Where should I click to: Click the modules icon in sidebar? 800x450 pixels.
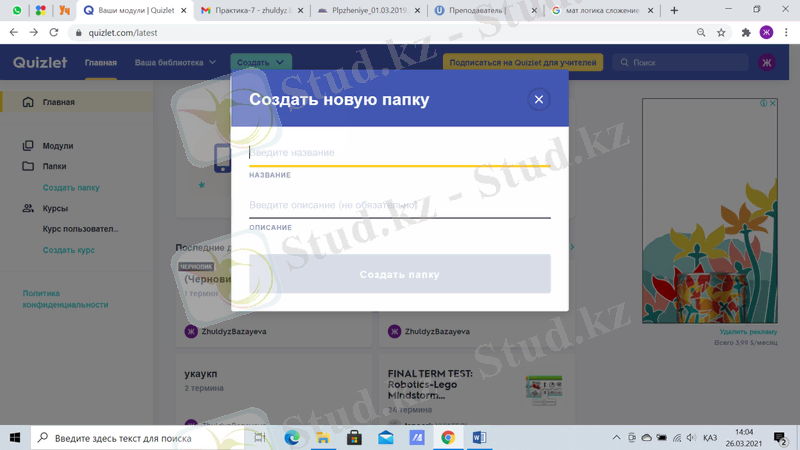point(28,146)
